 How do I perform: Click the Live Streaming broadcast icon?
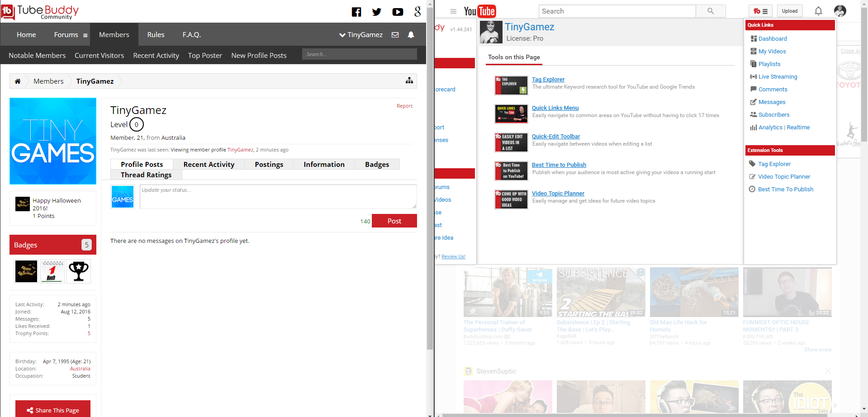(754, 77)
